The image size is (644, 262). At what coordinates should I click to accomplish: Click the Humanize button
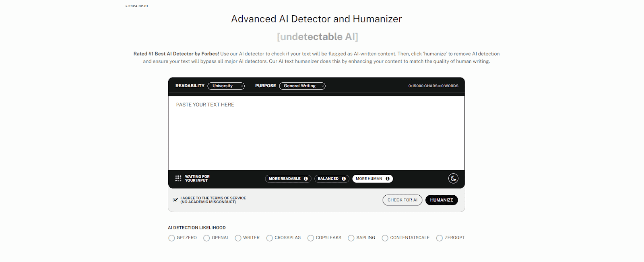(442, 200)
